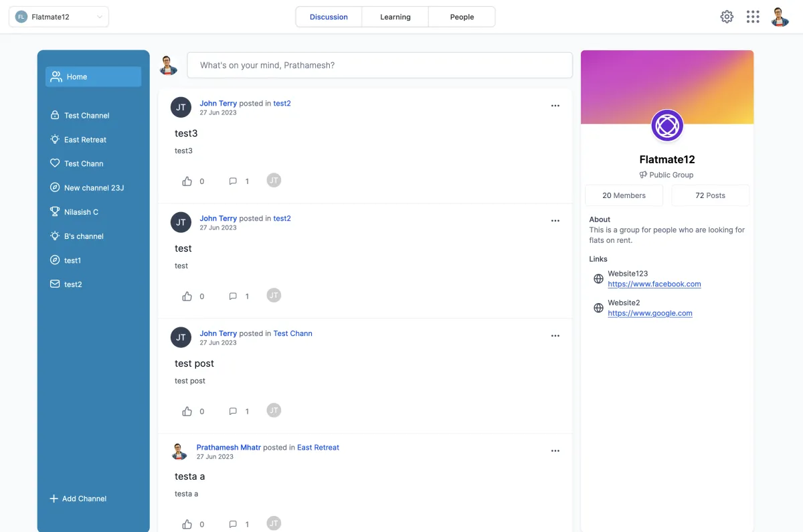This screenshot has height=532, width=803.
Task: Open the user profile avatar top right
Action: coord(780,17)
